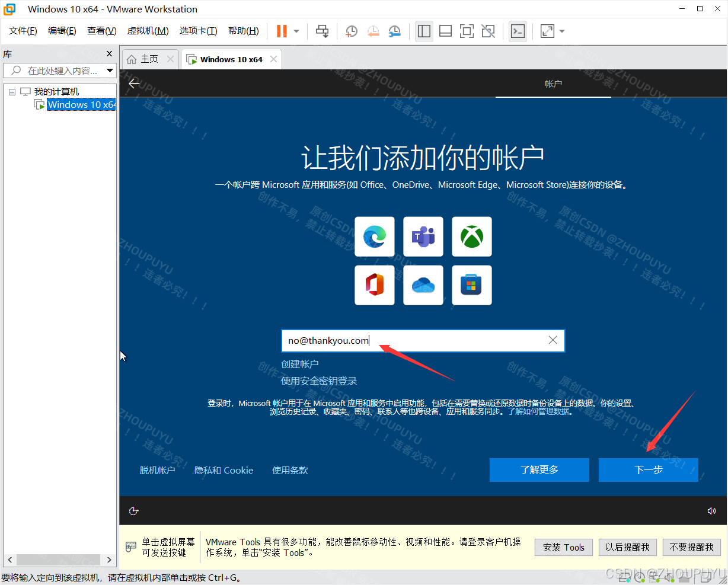Click the Microsoft Teams icon tile
The height and width of the screenshot is (585, 728).
(x=423, y=236)
